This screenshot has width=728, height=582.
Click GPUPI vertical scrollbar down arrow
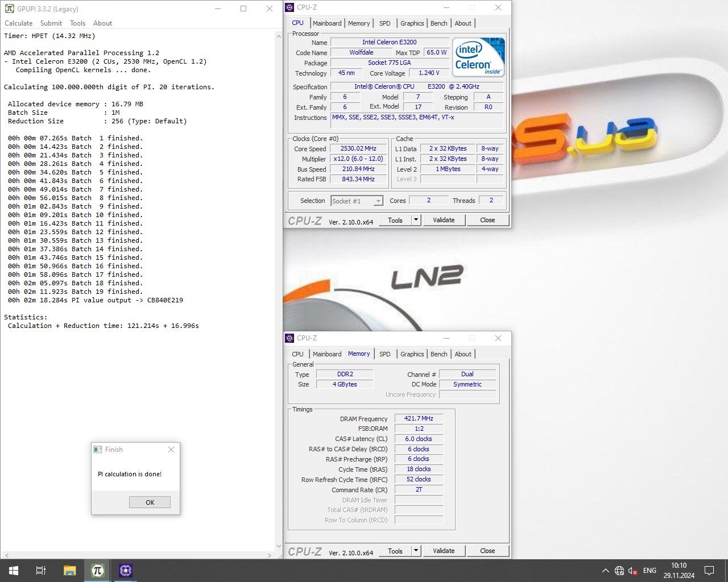[279, 546]
